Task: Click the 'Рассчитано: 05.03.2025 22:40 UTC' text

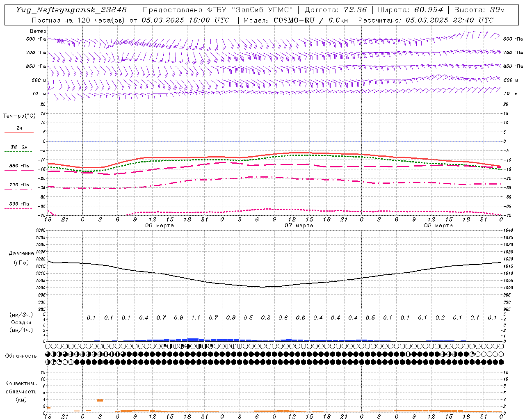Action: point(426,20)
